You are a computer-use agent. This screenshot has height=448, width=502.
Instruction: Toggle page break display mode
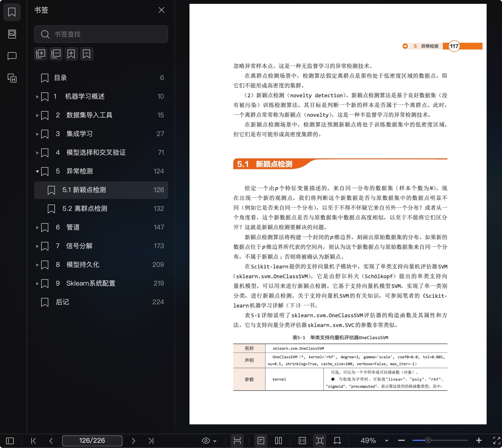point(237,441)
